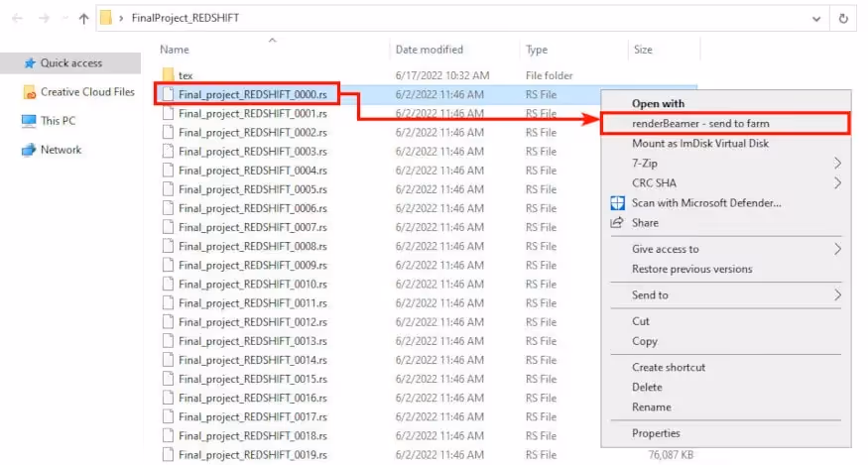Screen dimensions: 868x465
Task: Click the Microsoft Defender shield icon
Action: pyautogui.click(x=617, y=203)
